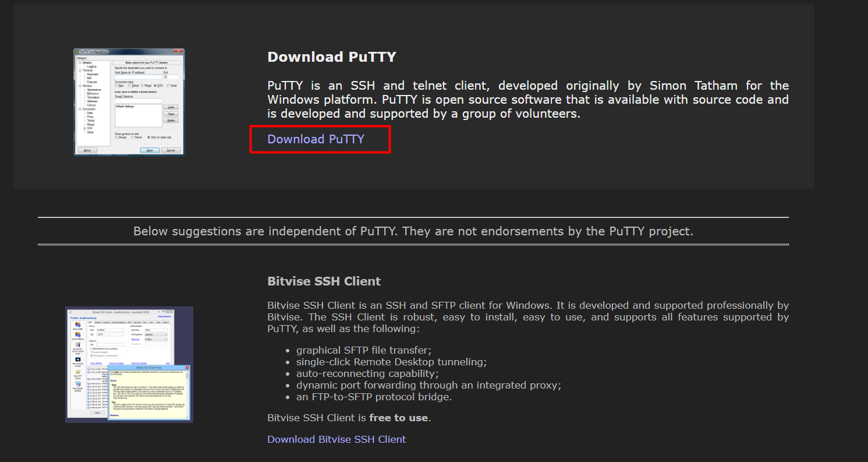
Task: Select the Colours tree item in PuTTY screenshot
Action: click(91, 105)
